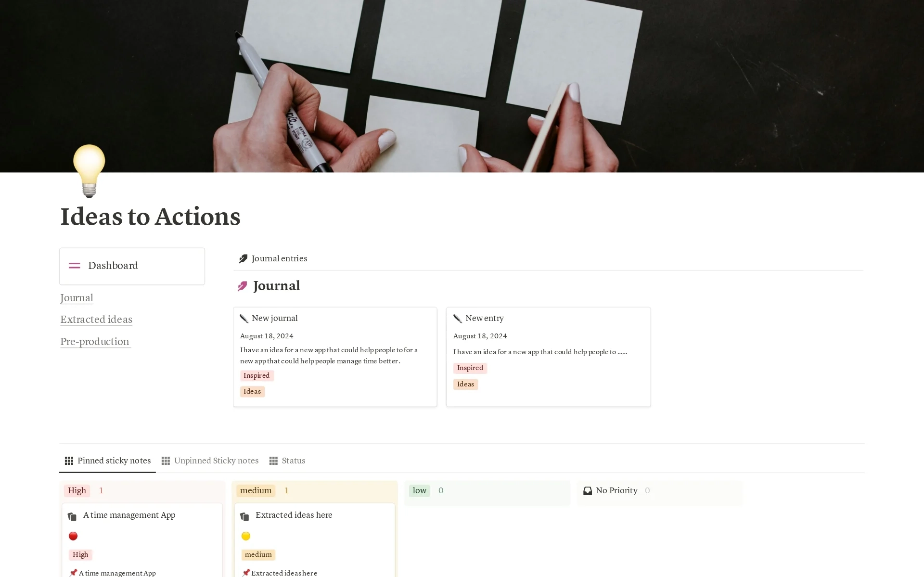
Task: Click the Unpinned Sticky notes grid icon
Action: pyautogui.click(x=165, y=461)
